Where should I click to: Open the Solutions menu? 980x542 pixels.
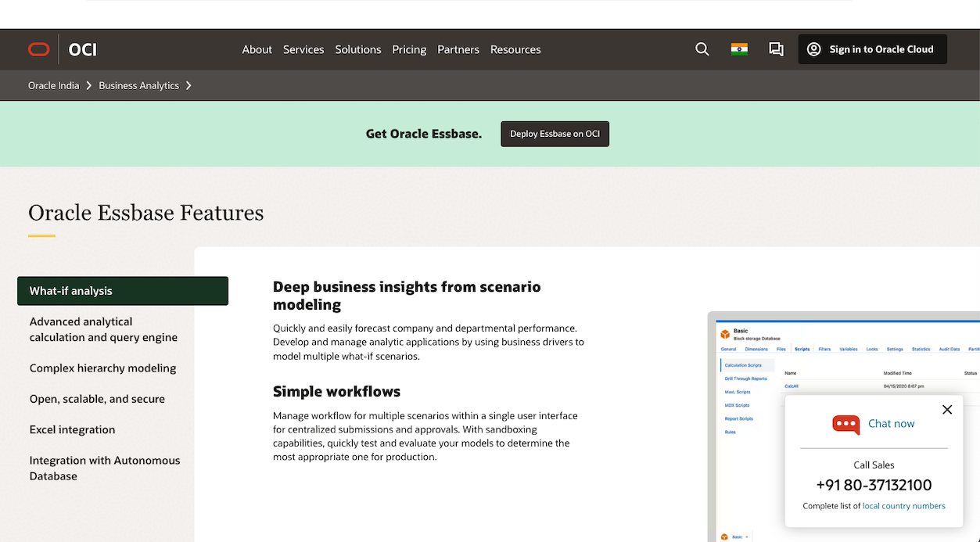[x=358, y=49]
